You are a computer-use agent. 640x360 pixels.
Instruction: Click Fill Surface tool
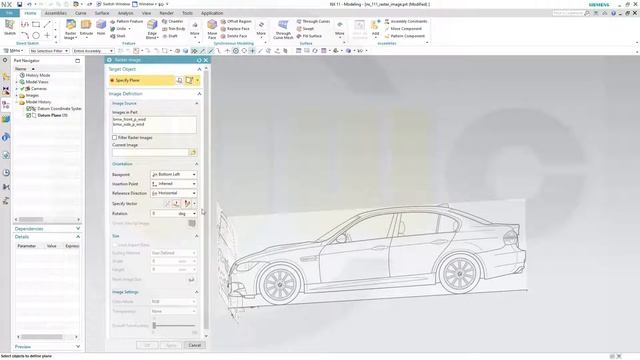point(309,36)
